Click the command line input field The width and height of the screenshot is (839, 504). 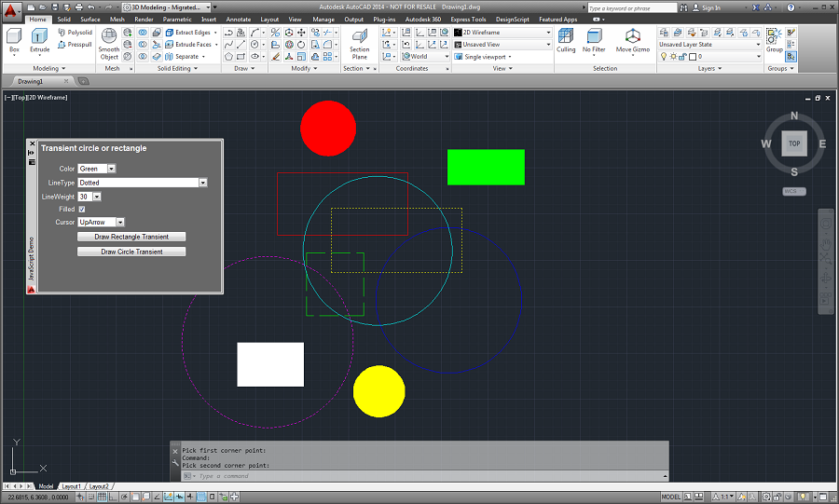point(425,476)
